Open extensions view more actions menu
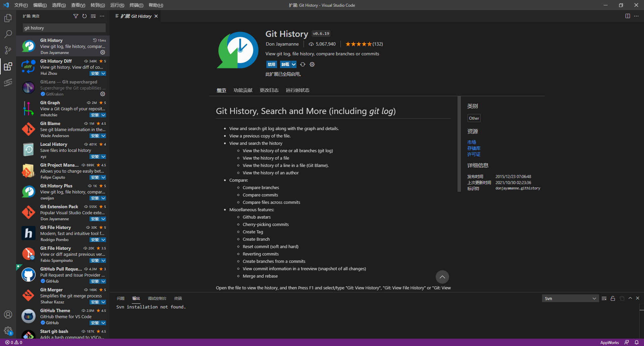This screenshot has width=644, height=346. (102, 16)
